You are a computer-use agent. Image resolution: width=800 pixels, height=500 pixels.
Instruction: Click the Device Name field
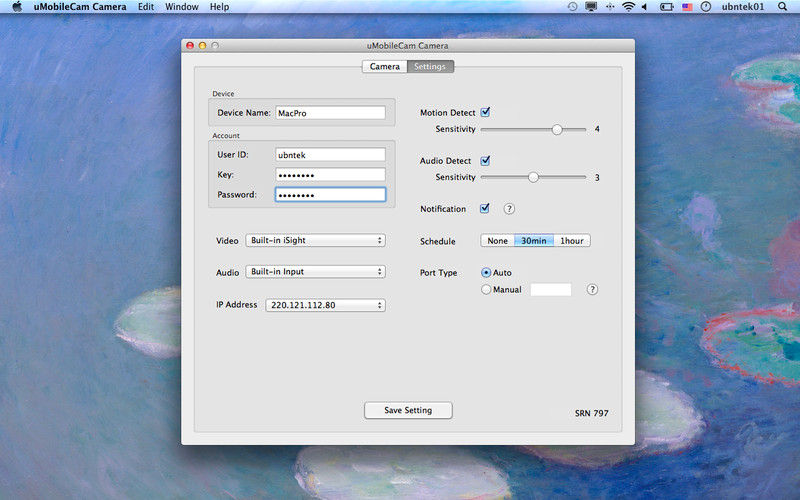pyautogui.click(x=331, y=113)
